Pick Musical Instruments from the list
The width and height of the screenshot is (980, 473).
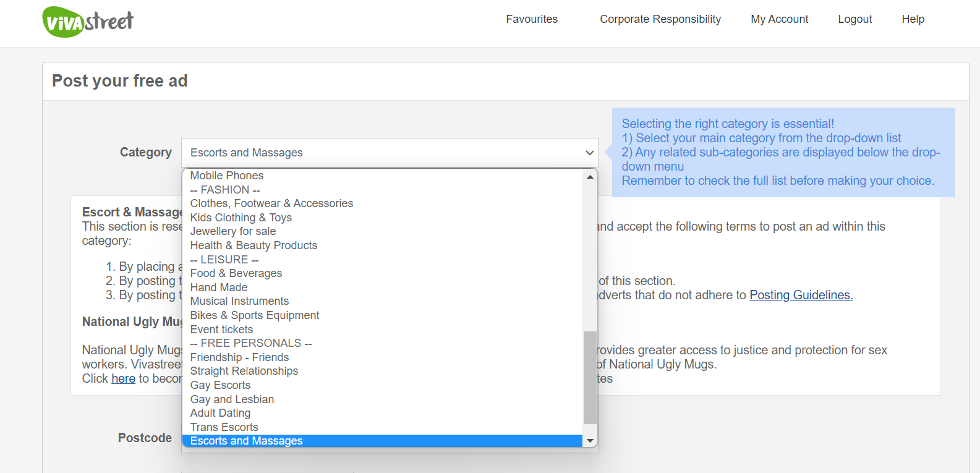pos(382,301)
